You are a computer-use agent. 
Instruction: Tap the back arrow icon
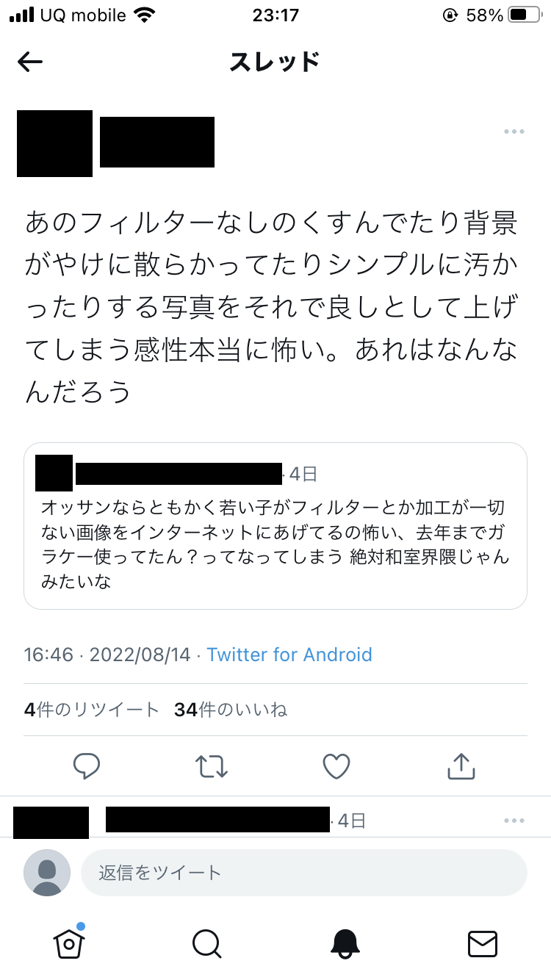tap(30, 62)
